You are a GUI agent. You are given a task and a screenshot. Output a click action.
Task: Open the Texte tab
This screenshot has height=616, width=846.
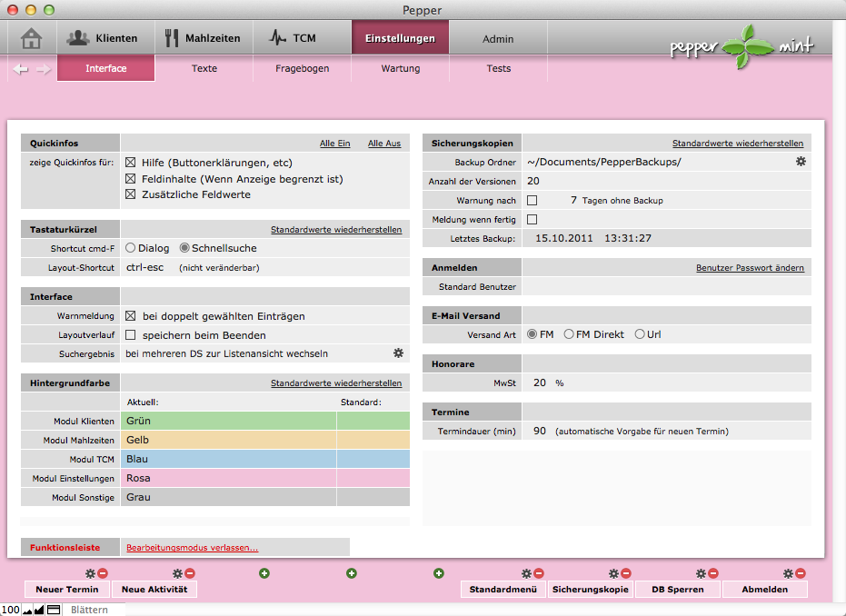point(204,68)
